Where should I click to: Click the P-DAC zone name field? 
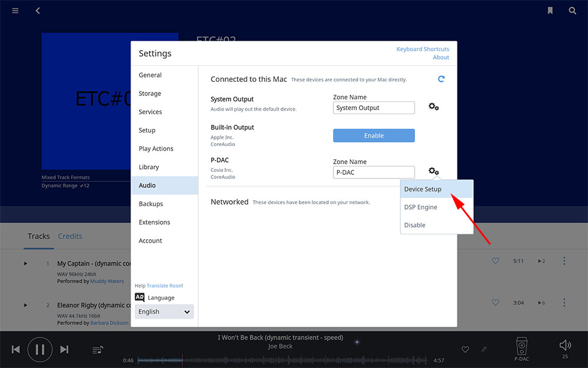point(373,173)
